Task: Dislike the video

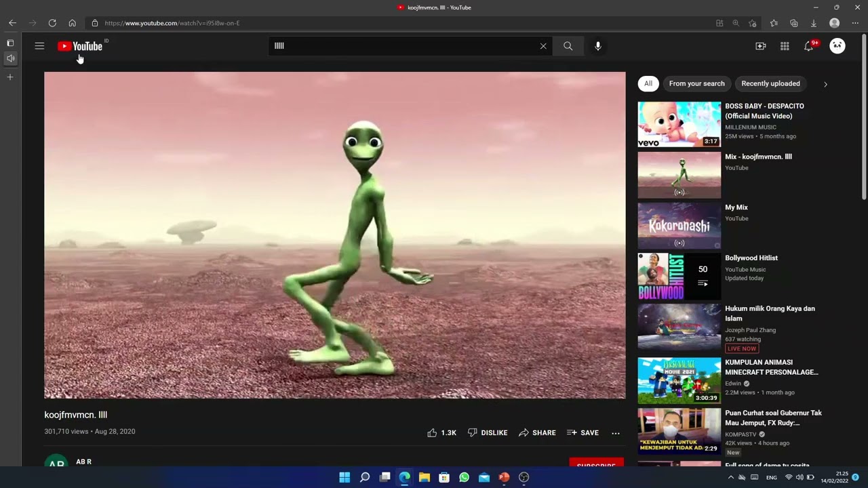Action: pyautogui.click(x=488, y=432)
